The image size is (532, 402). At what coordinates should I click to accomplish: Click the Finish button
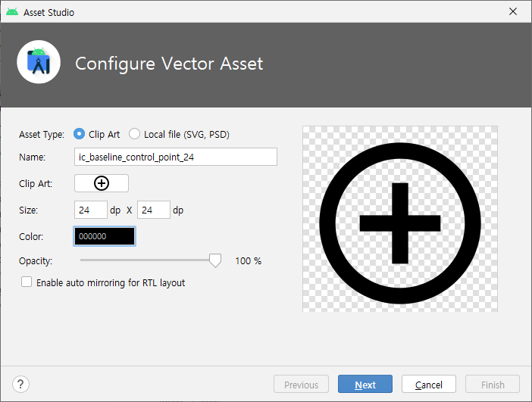pyautogui.click(x=493, y=384)
